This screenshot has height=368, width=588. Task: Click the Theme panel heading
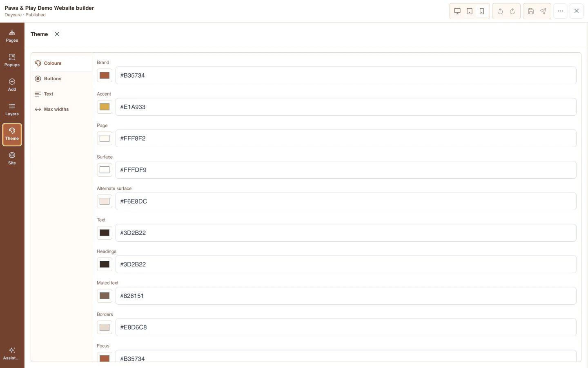click(39, 34)
